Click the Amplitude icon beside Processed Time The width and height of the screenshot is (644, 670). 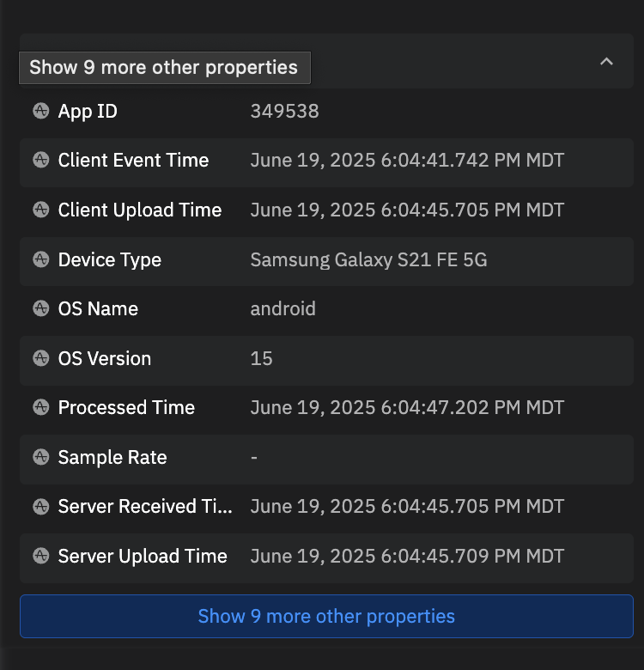coord(40,407)
